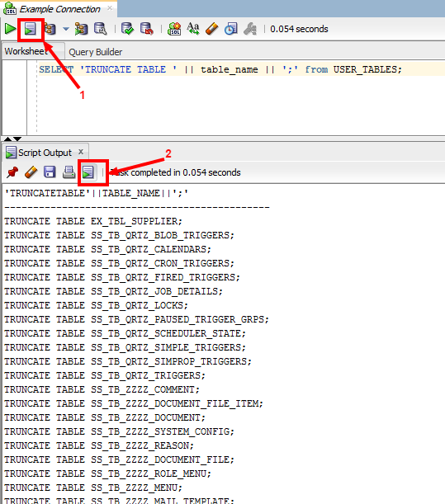
Task: Click the Autotrace icon
Action: tap(81, 29)
